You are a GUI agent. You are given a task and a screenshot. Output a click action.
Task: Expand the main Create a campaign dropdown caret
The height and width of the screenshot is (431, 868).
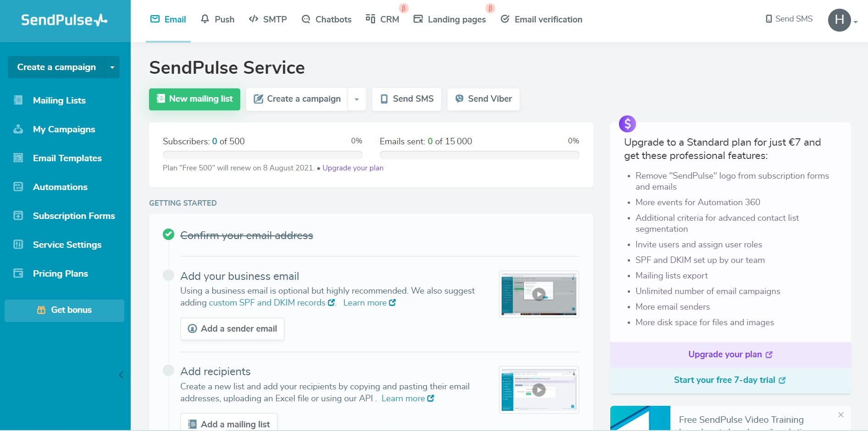point(357,99)
